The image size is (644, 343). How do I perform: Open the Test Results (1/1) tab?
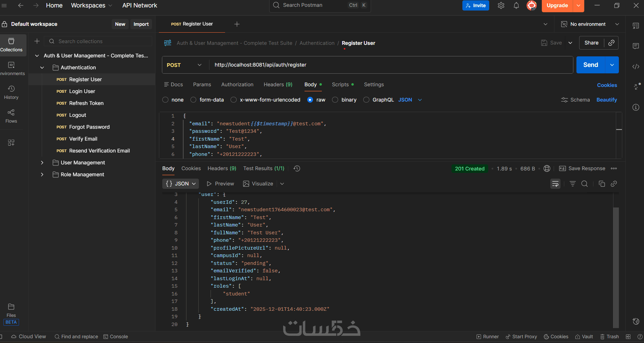(x=264, y=168)
